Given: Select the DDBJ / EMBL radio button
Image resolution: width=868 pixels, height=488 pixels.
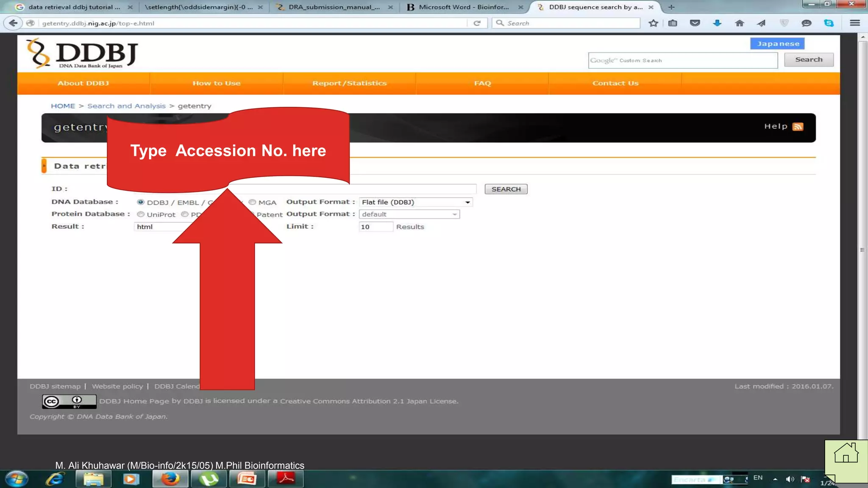Looking at the screenshot, I should 141,202.
